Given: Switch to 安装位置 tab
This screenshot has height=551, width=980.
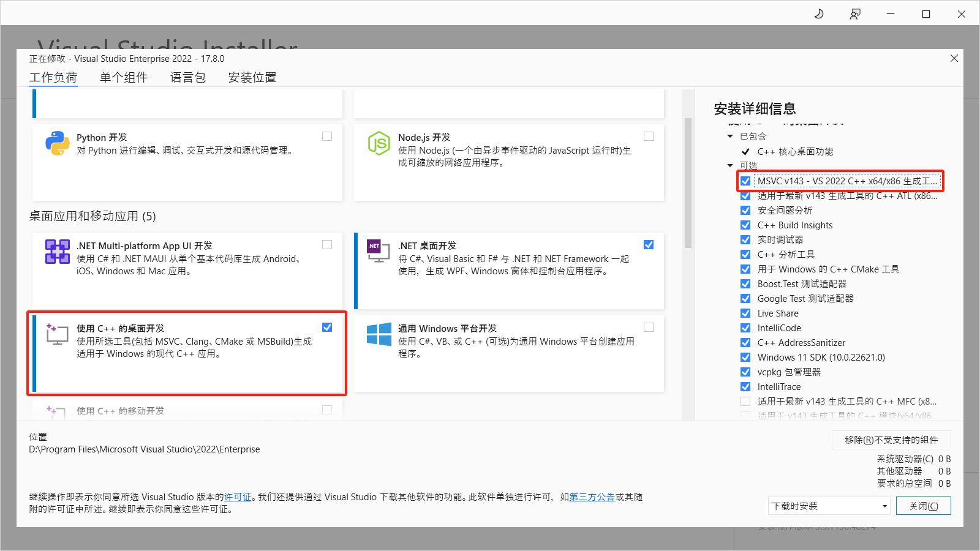Looking at the screenshot, I should point(252,78).
